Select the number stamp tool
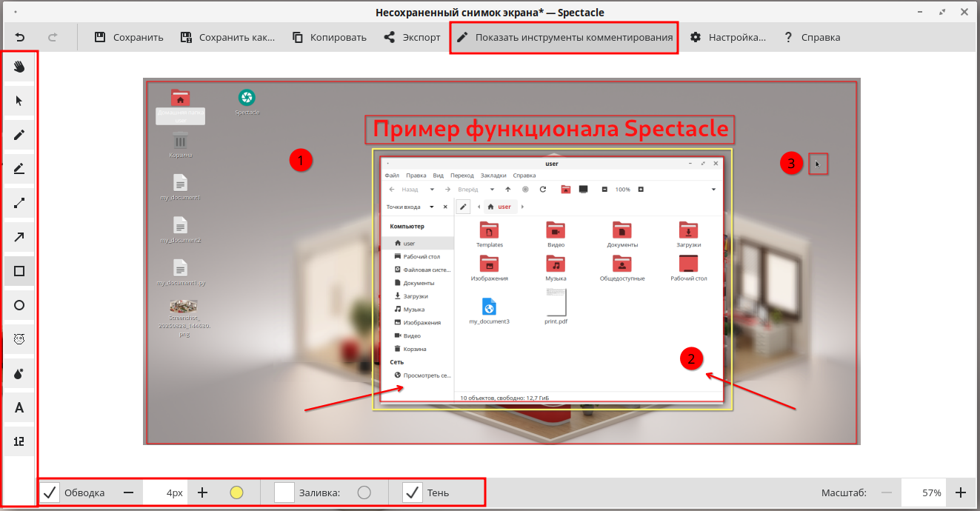Viewport: 980px width, 511px height. tap(19, 441)
